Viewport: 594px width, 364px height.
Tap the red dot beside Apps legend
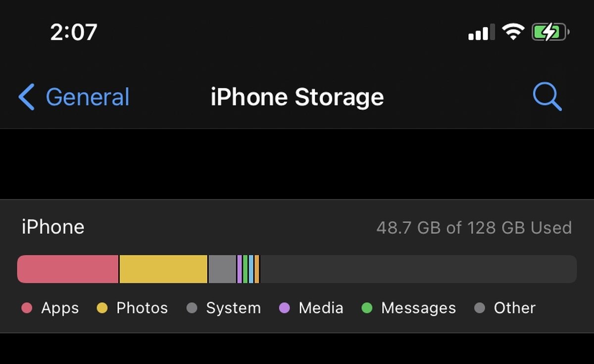(27, 308)
